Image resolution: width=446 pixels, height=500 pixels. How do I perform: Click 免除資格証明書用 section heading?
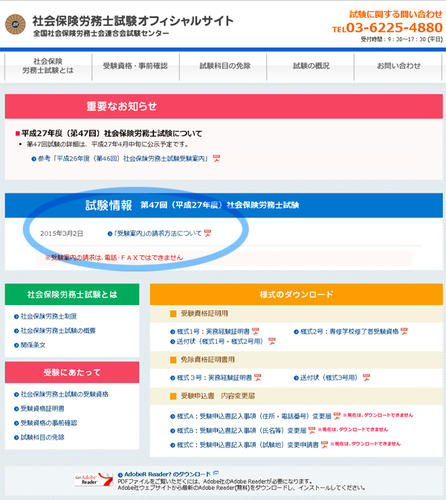pyautogui.click(x=208, y=360)
